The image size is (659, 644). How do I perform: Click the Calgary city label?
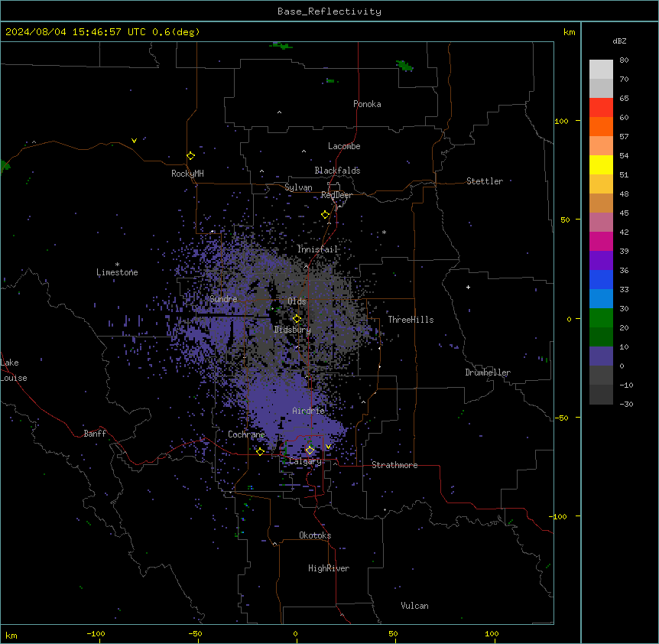point(305,461)
